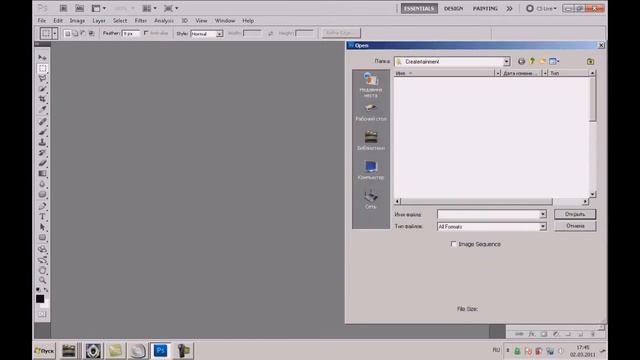The width and height of the screenshot is (640, 360).
Task: Click the favorites icon in Open dialog
Action: coord(590,61)
